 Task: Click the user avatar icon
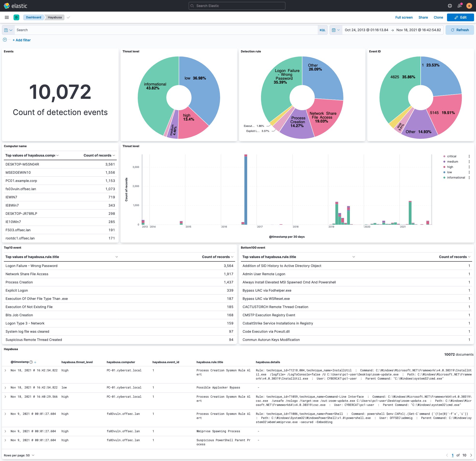tap(469, 6)
